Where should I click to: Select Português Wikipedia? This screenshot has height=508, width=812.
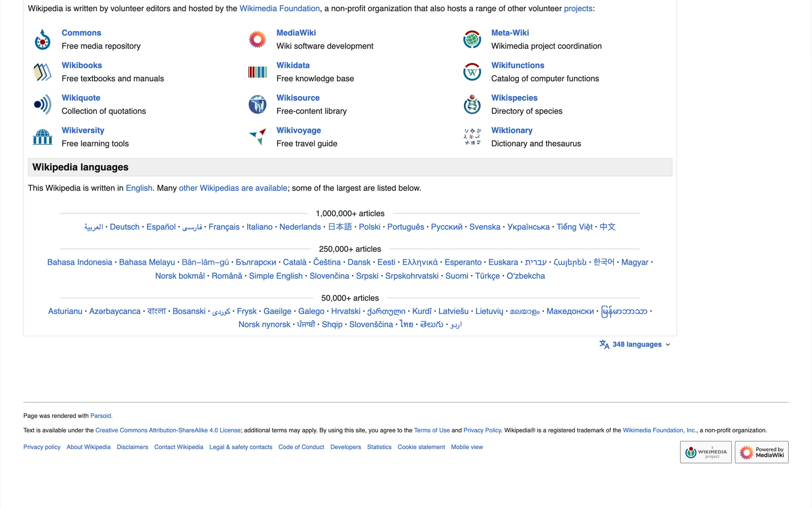point(405,227)
